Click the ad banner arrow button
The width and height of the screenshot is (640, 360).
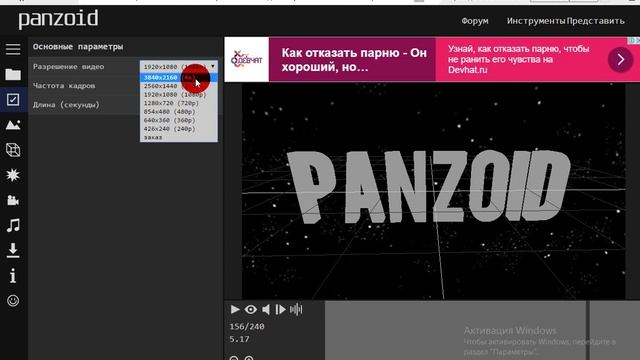pos(620,60)
